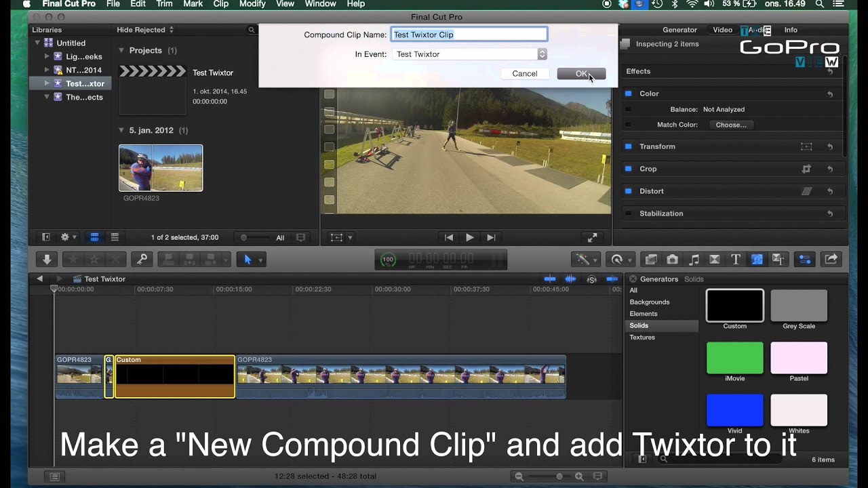The height and width of the screenshot is (488, 868).
Task: Show the Generators browser icon
Action: pyautogui.click(x=757, y=259)
